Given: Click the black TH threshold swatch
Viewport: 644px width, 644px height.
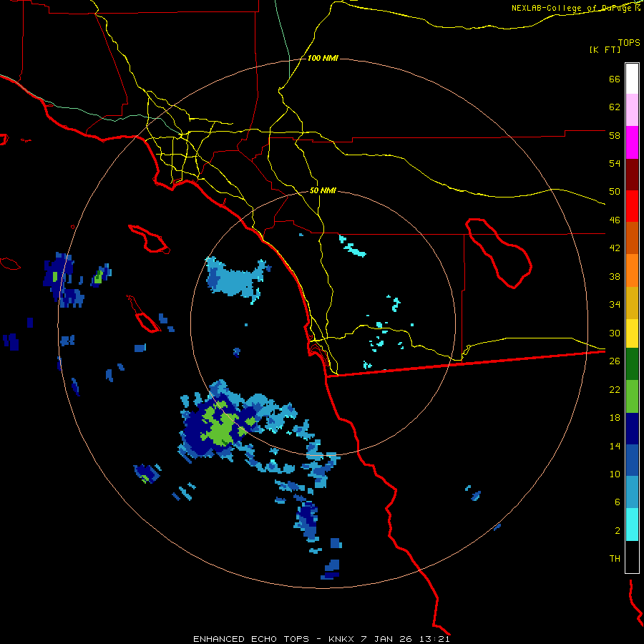Looking at the screenshot, I should (632, 557).
